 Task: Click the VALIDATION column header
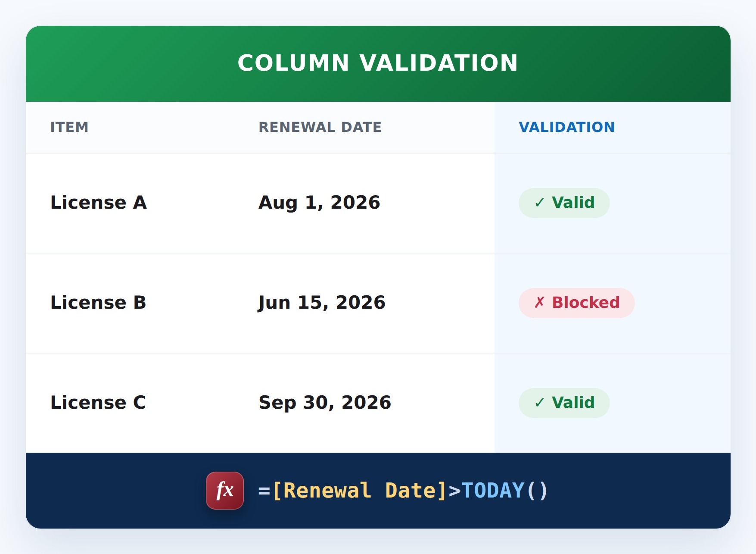567,127
